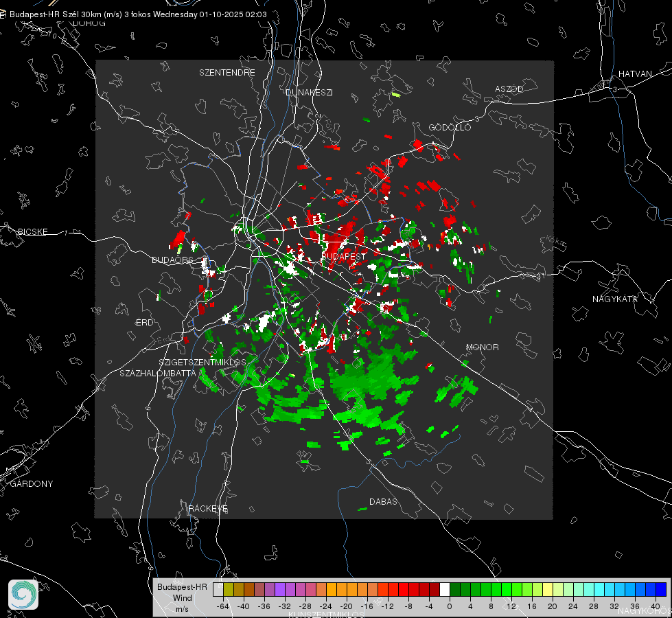Click the ÉRD city label

pos(144,323)
